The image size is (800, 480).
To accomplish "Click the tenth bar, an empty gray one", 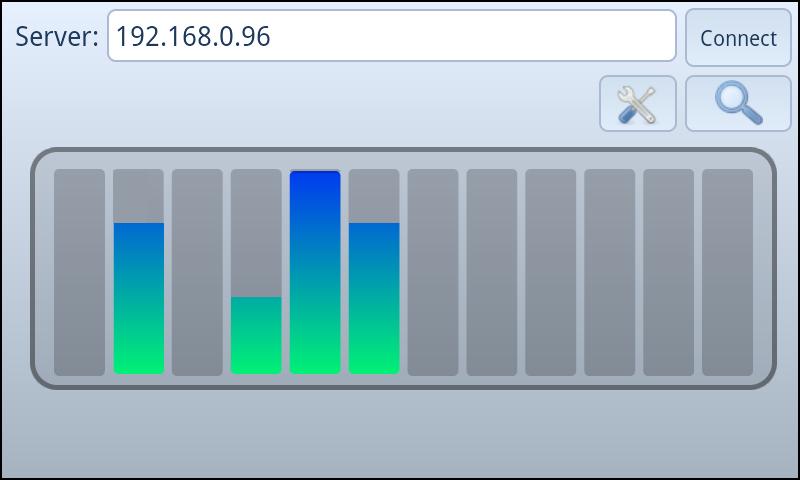I will (610, 272).
